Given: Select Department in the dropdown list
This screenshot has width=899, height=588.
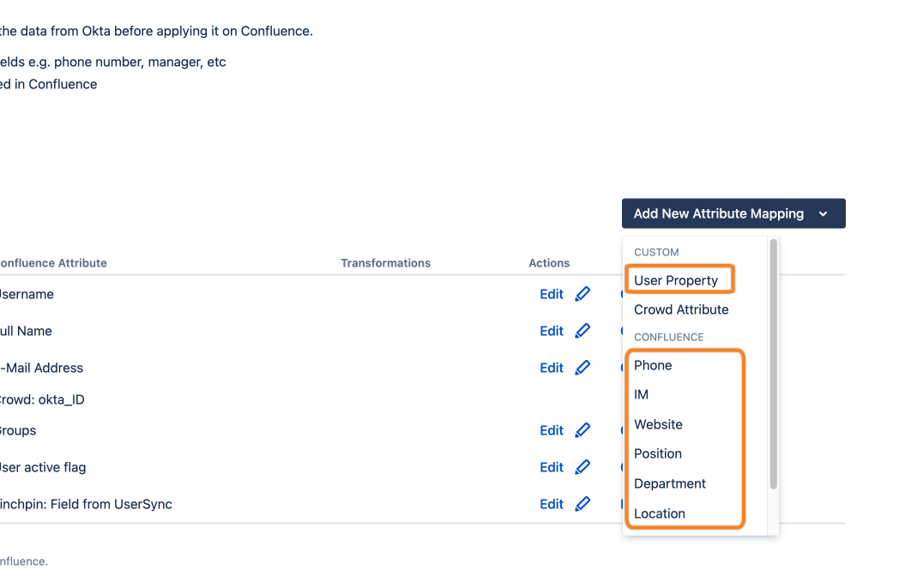Looking at the screenshot, I should point(670,483).
